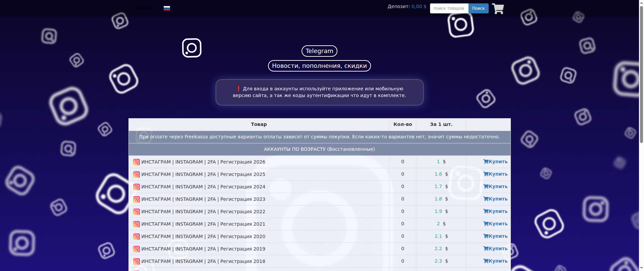Buy the Регистрация 2026 account via Купить

pyautogui.click(x=495, y=162)
